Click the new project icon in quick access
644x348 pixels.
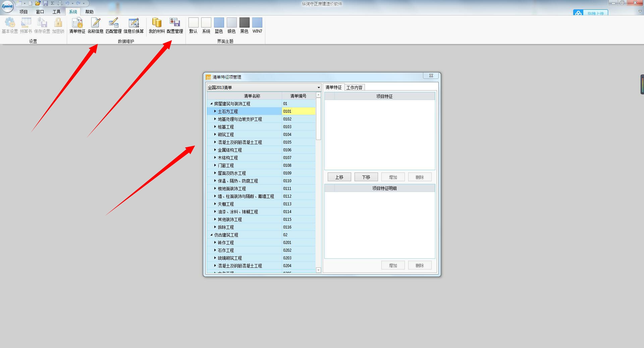pos(19,3)
